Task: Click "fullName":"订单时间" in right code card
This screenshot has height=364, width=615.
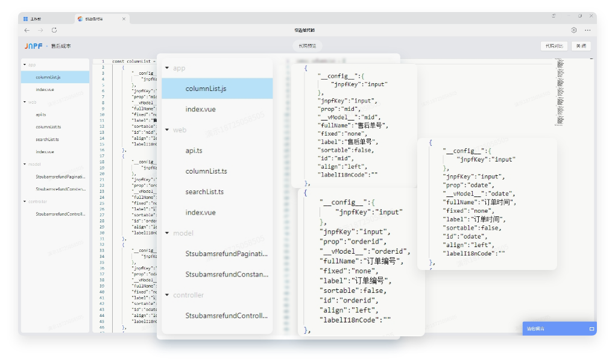Action: point(478,202)
